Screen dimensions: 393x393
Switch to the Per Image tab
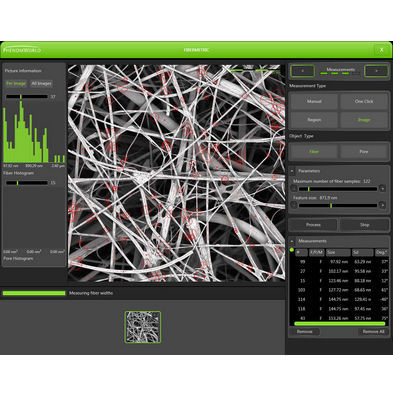(x=16, y=83)
